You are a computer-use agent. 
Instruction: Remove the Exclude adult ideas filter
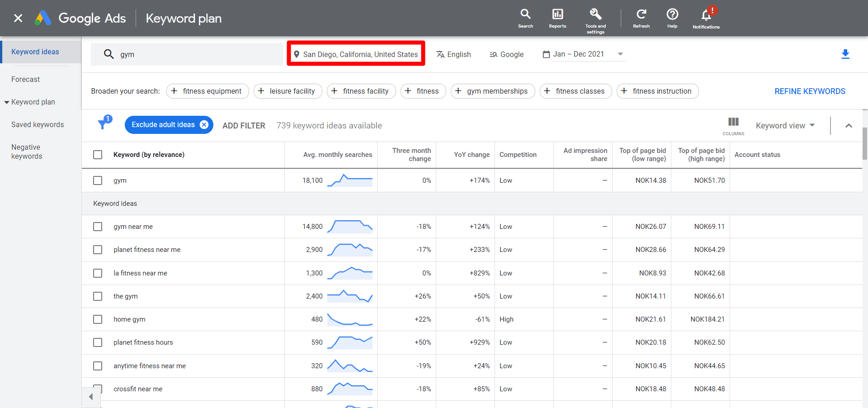click(x=204, y=125)
